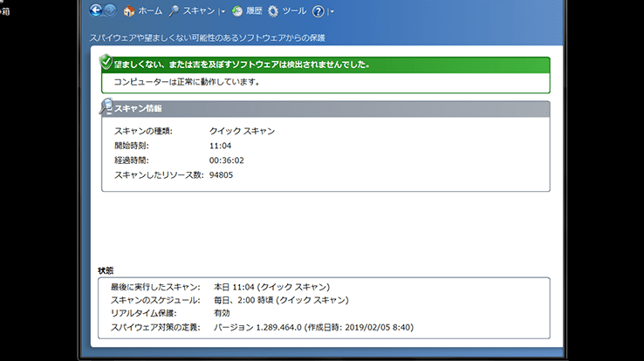This screenshot has width=644, height=361.
Task: Click the Scan magnifier icon
Action: tap(174, 11)
